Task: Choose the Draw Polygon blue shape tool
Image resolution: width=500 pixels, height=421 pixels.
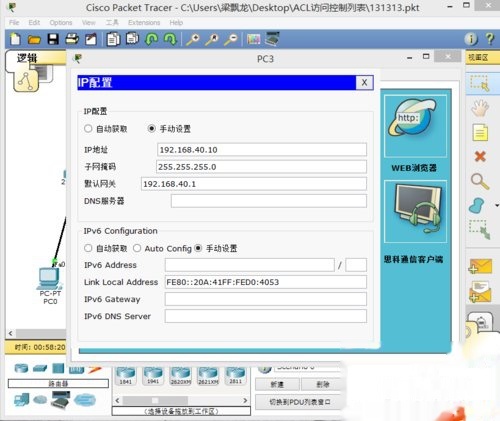Action: click(477, 205)
